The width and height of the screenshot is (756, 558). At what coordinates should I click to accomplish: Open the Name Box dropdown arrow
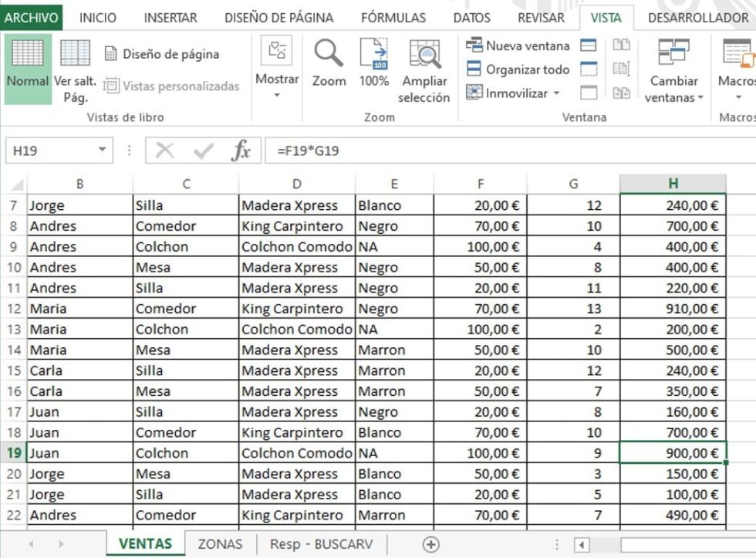(x=102, y=150)
